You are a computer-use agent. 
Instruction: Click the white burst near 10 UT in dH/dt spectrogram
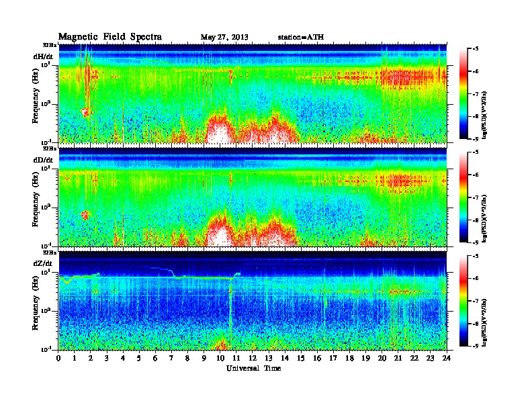220,133
